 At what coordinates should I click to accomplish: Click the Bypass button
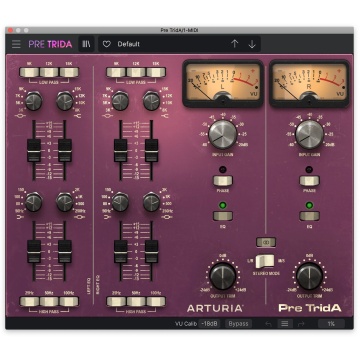(238, 324)
